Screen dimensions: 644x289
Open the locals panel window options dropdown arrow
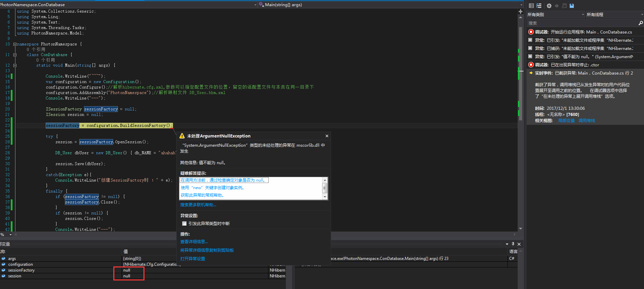507,244
